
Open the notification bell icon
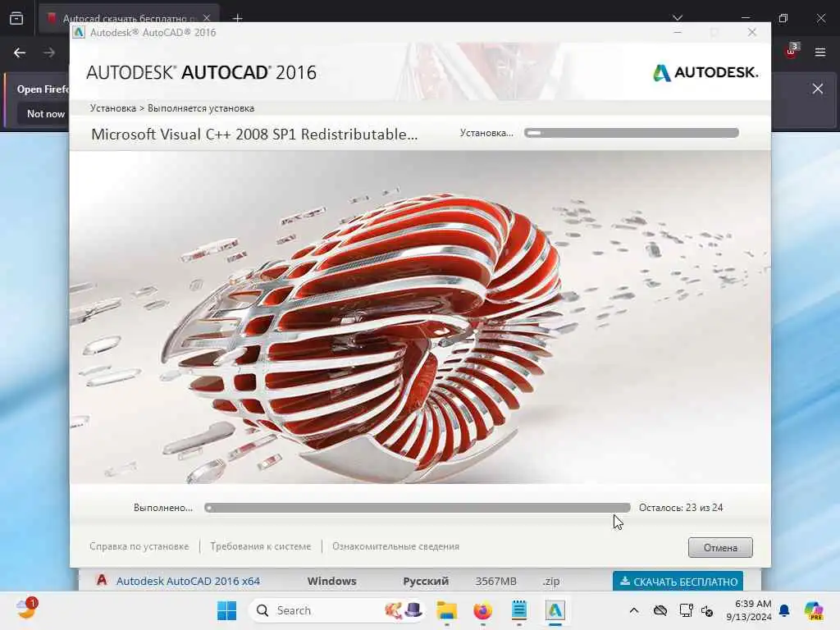(784, 610)
